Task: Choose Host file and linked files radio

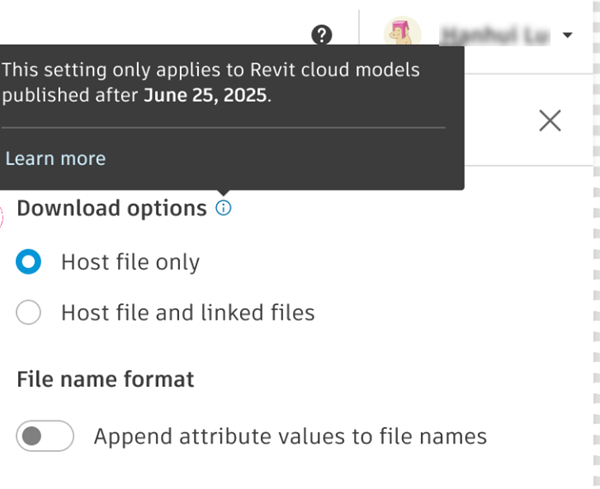Action: click(x=29, y=313)
